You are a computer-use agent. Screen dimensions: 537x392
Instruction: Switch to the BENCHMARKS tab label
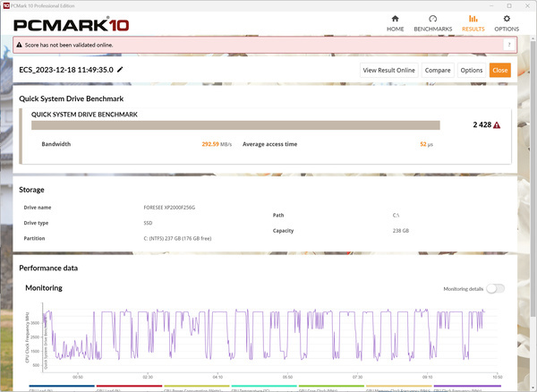coord(433,29)
